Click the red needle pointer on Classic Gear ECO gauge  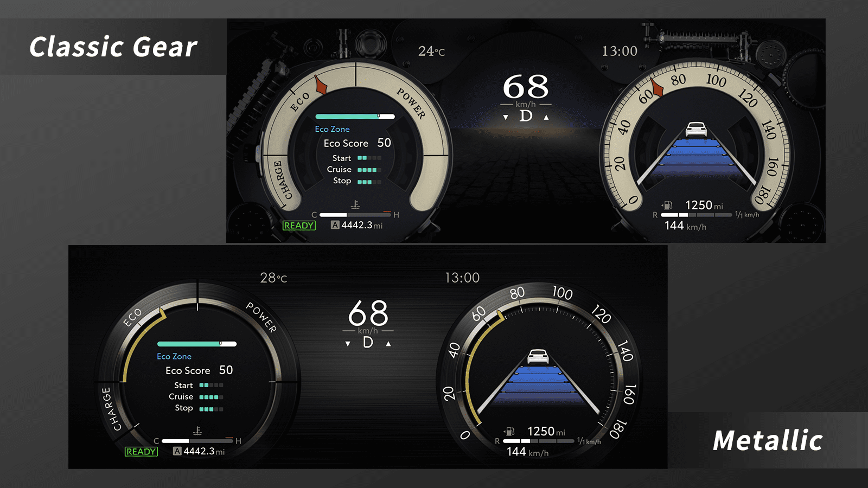pyautogui.click(x=320, y=86)
